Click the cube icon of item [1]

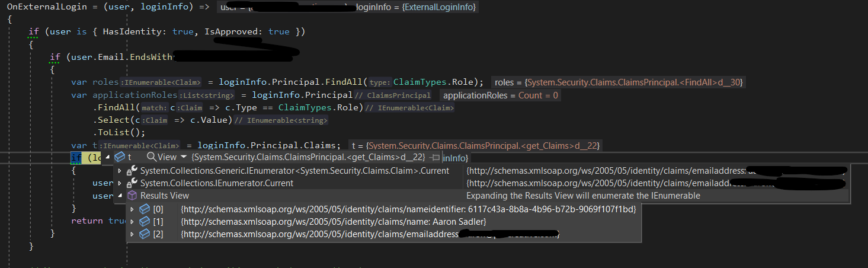click(144, 222)
